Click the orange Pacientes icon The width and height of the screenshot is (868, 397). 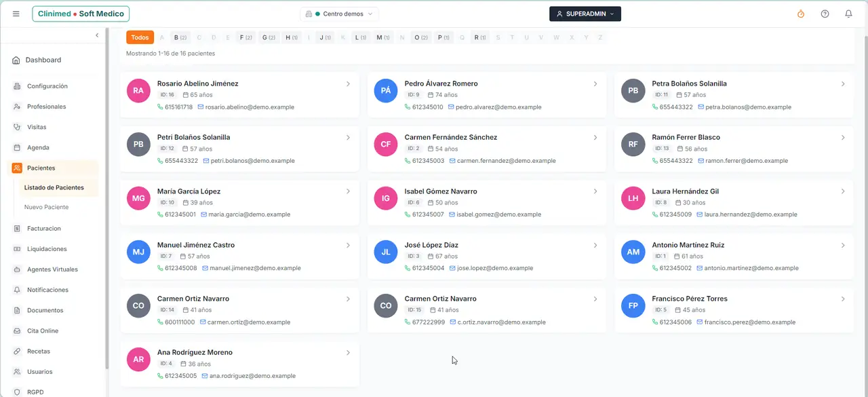pyautogui.click(x=17, y=168)
